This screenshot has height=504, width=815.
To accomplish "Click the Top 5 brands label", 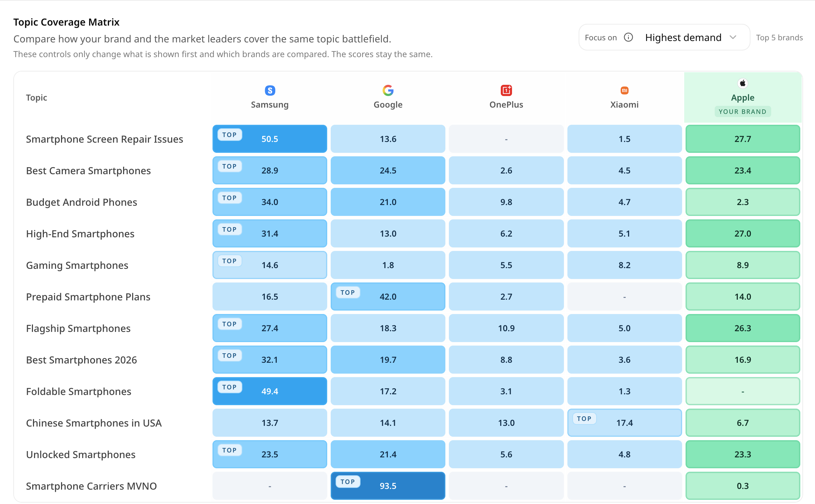I will pos(779,38).
